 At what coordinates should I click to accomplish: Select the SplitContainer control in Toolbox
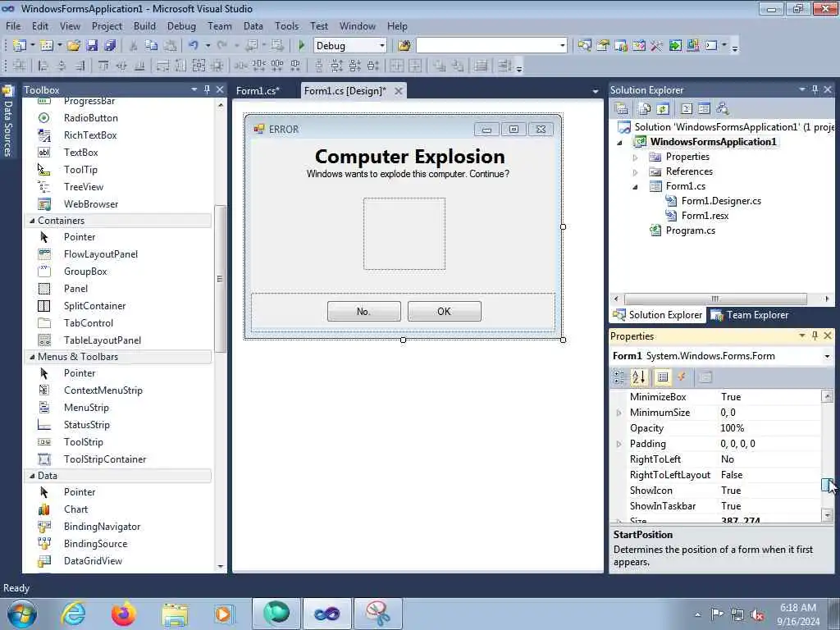tap(94, 306)
